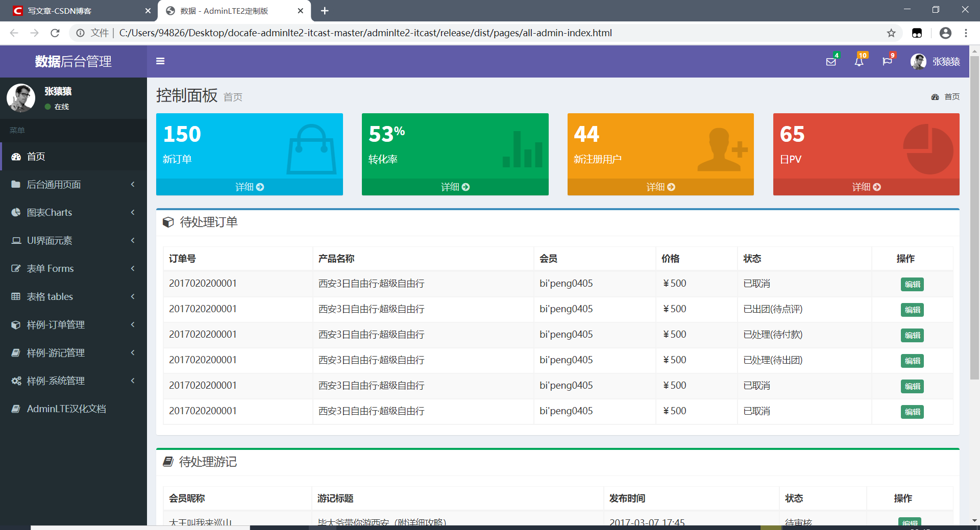Select the 数据 - AdminLTE2定制版 tab

click(x=223, y=11)
